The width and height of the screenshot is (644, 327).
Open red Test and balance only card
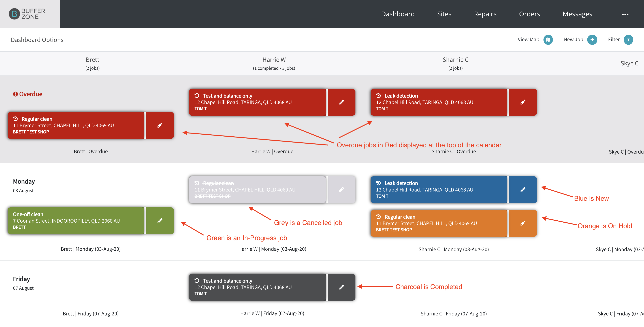[x=257, y=102]
